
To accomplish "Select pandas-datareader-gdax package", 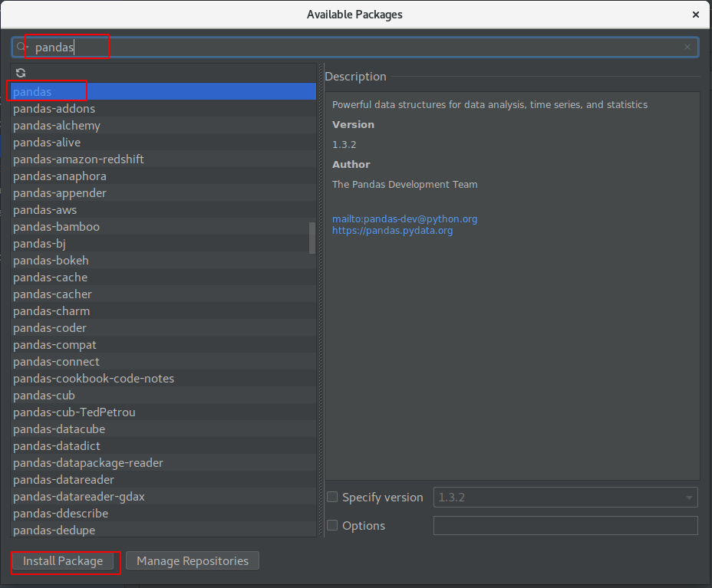I will 163,496.
